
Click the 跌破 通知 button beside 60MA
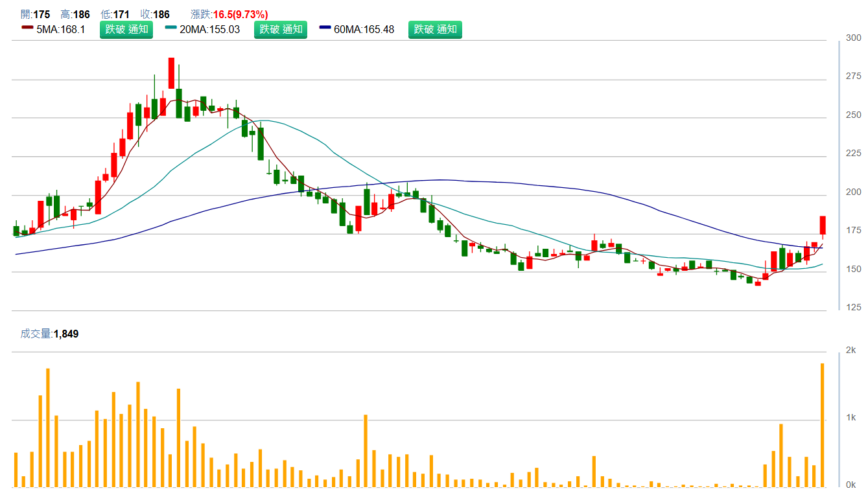(434, 29)
